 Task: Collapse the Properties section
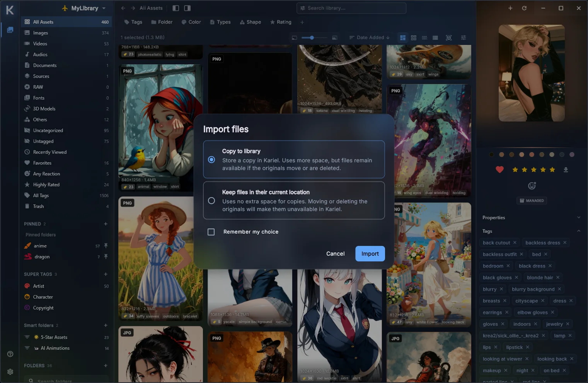tap(579, 217)
